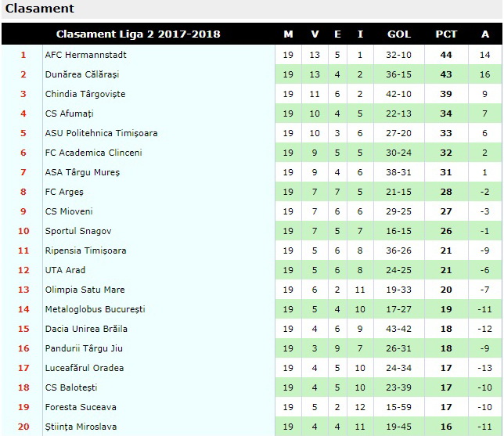504x436 pixels.
Task: Select the PCT column header
Action: 446,34
